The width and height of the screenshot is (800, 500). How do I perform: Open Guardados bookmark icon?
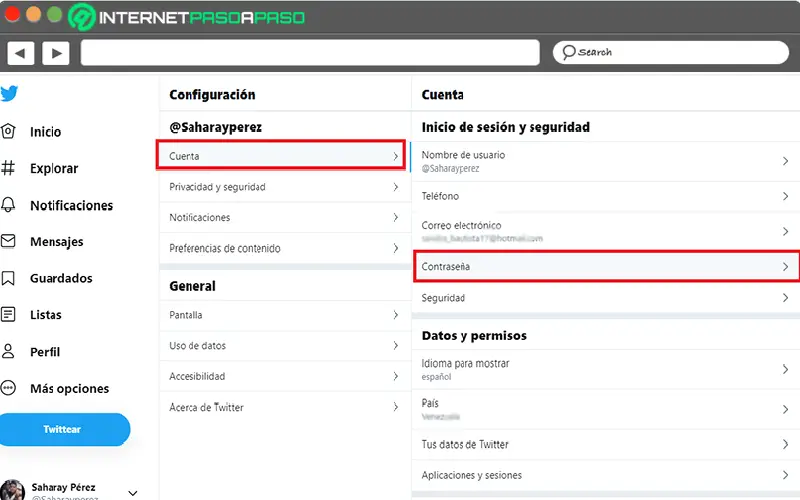point(9,278)
